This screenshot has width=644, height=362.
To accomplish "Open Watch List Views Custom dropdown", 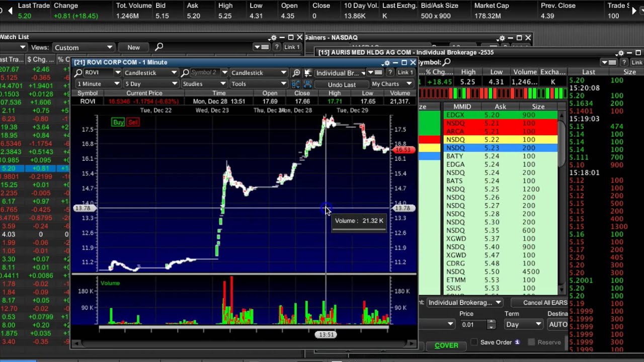I will (83, 47).
